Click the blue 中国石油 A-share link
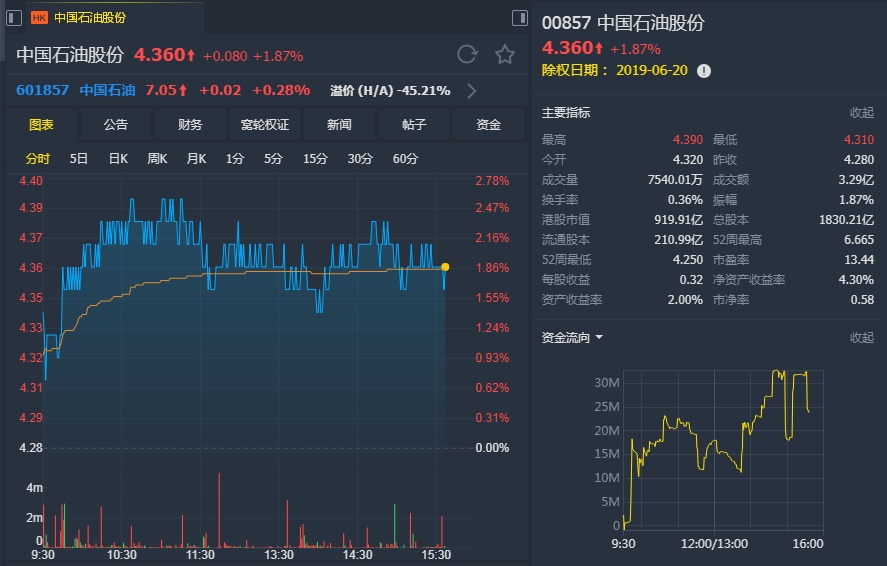This screenshot has height=566, width=887. (107, 90)
